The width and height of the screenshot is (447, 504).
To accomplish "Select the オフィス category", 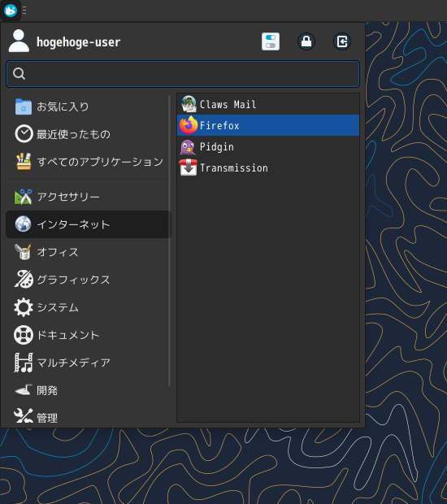I will pyautogui.click(x=88, y=252).
